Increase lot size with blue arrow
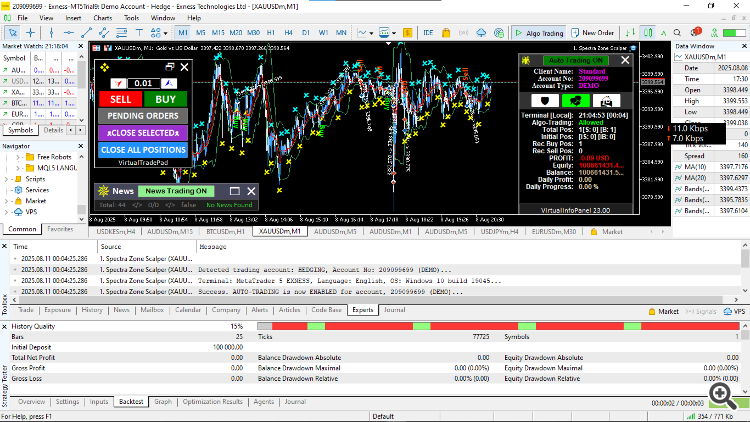 click(168, 83)
